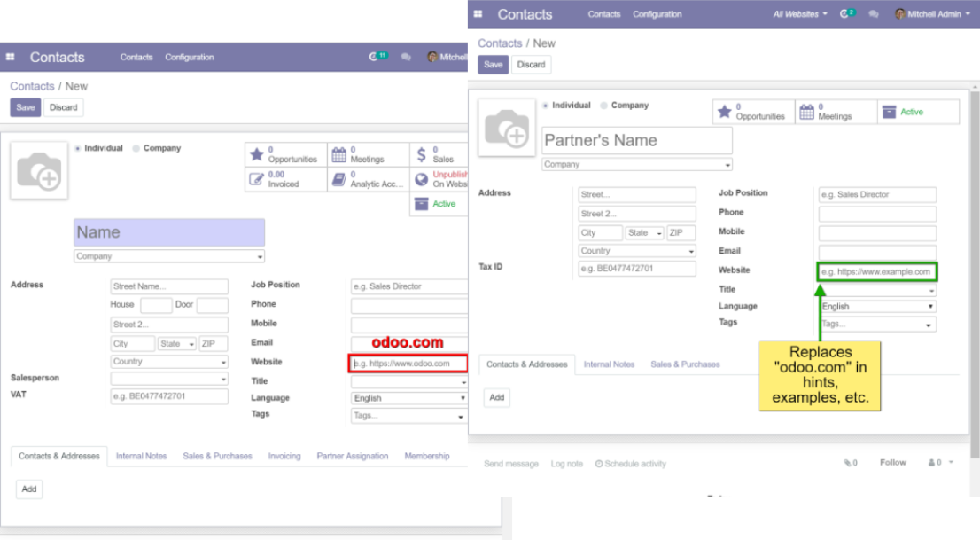
Task: Open Meetings calendar stat in left window
Action: pos(368,154)
